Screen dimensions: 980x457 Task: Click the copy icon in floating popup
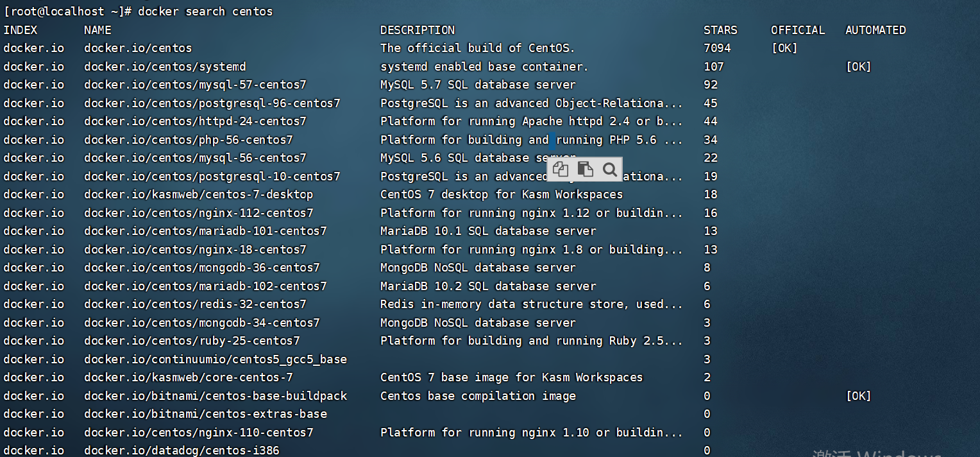tap(561, 169)
